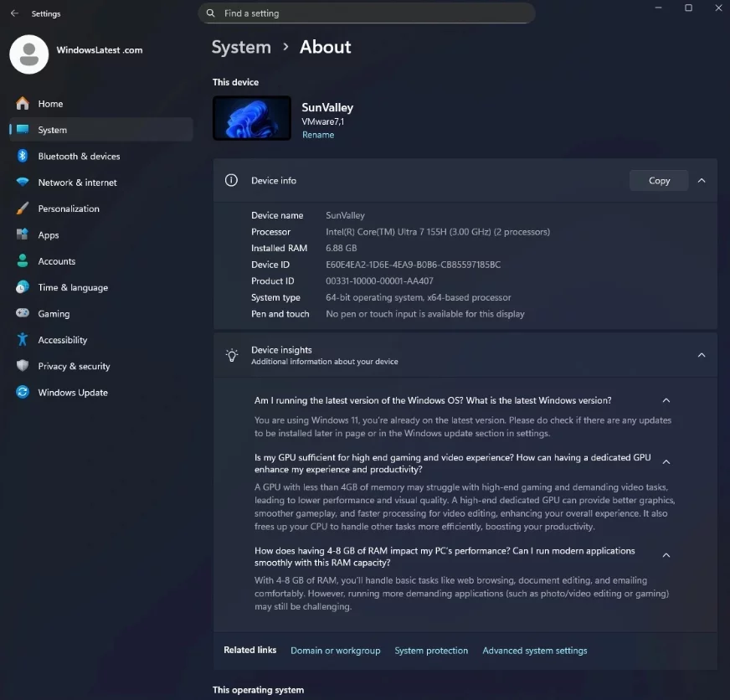This screenshot has width=730, height=700.
Task: Collapse the Device info section
Action: tap(702, 180)
